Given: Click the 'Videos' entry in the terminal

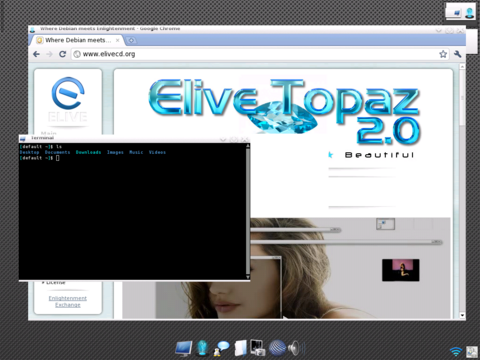Looking at the screenshot, I should tap(157, 152).
